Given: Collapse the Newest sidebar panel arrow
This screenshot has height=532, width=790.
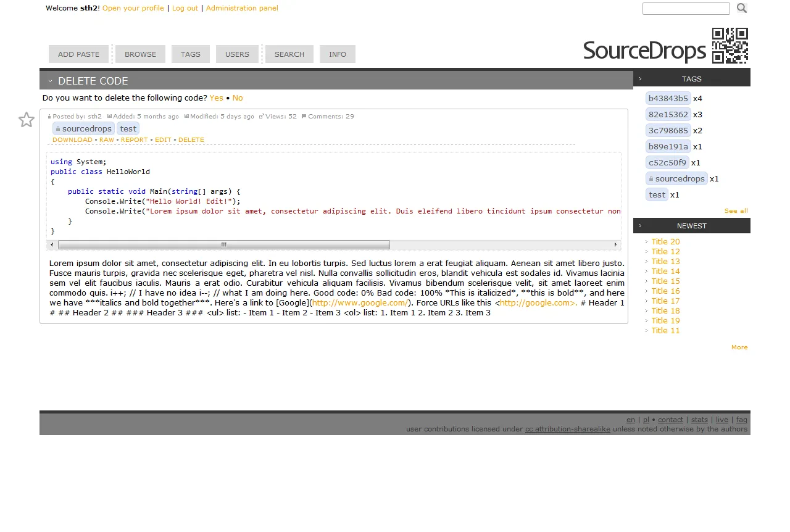Looking at the screenshot, I should (640, 225).
